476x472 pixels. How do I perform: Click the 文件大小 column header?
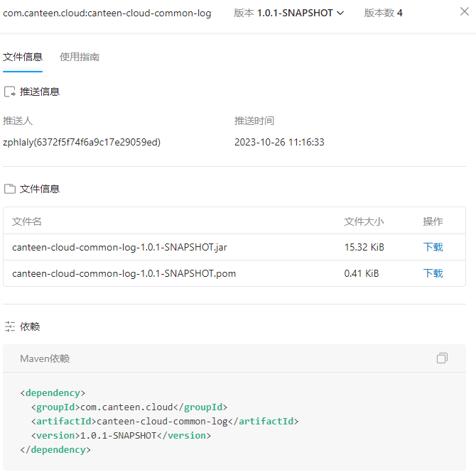click(x=364, y=221)
